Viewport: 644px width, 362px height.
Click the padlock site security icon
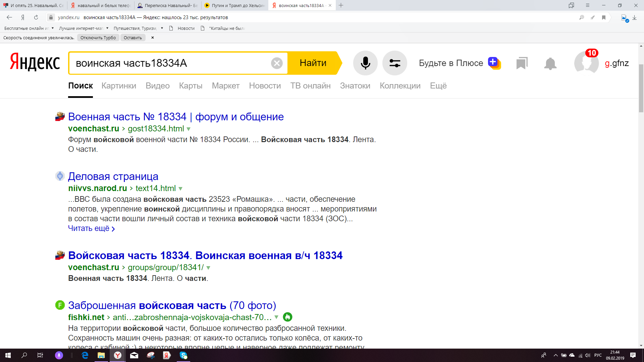click(x=51, y=17)
